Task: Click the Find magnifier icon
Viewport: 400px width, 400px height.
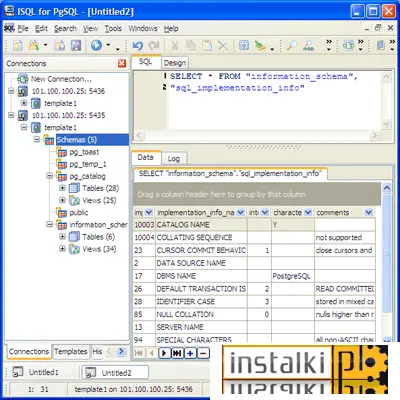Action: coord(292,45)
